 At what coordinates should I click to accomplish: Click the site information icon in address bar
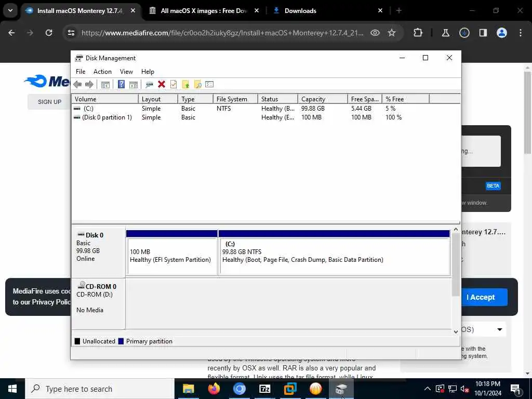coord(71,33)
